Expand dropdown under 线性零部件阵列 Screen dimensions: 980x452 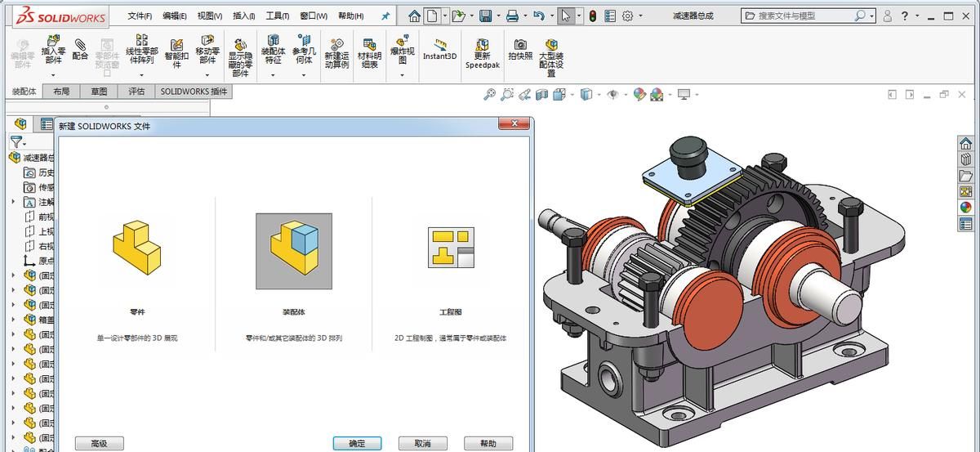(142, 75)
